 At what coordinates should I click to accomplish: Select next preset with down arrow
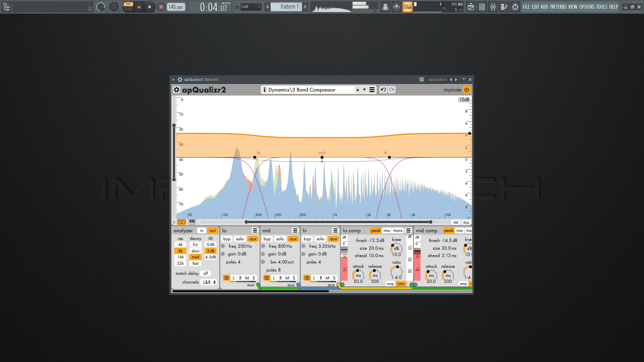point(364,90)
